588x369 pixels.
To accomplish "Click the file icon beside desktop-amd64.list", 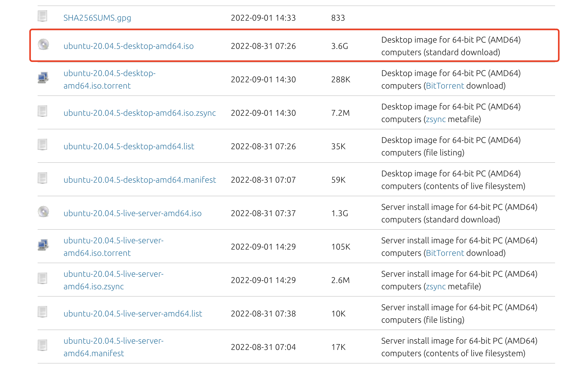I will tap(42, 145).
